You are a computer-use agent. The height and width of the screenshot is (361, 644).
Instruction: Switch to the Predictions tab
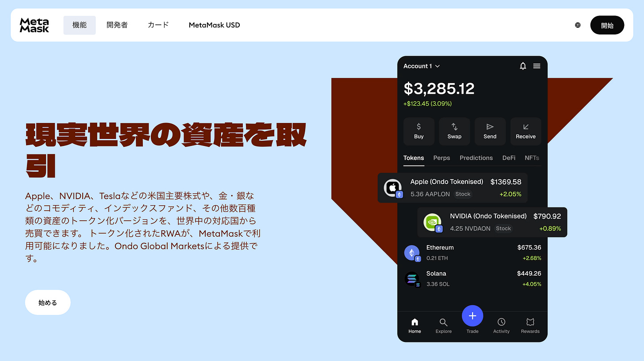476,158
